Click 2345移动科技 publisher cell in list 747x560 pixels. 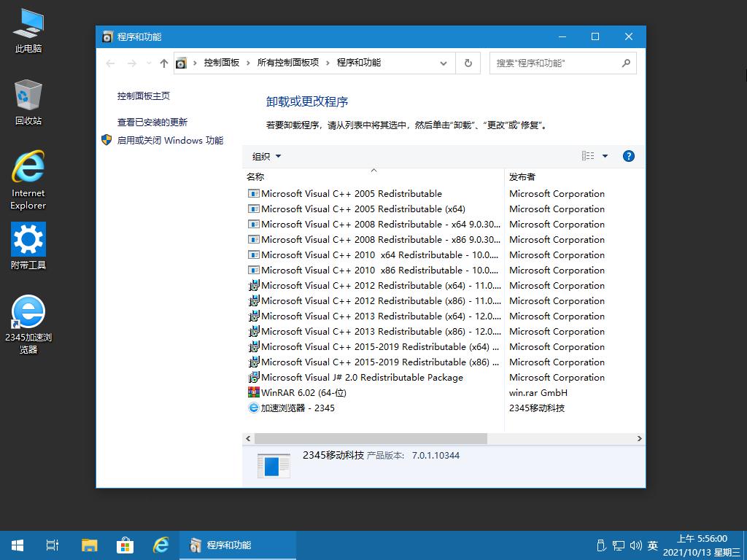tap(537, 408)
